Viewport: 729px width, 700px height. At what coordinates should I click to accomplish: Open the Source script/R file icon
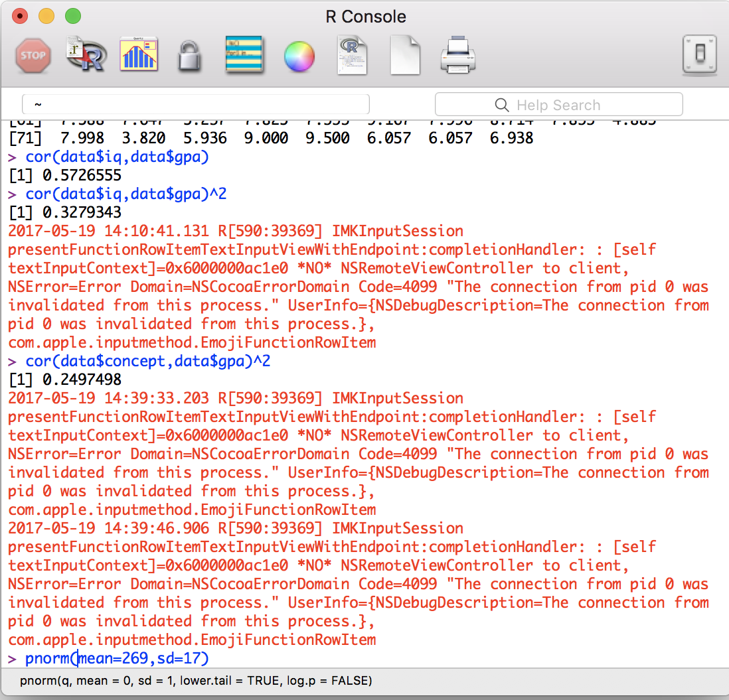(x=86, y=54)
